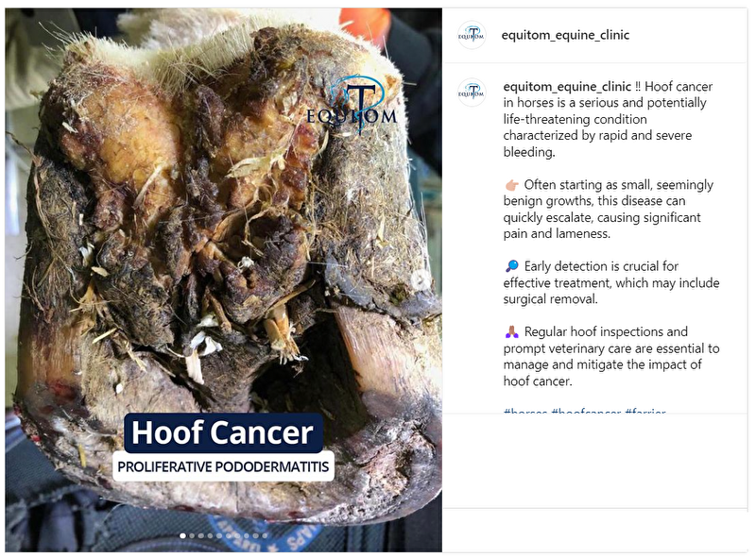
Task: Click the magnifying glass emoji before Early detection
Action: pos(512,266)
